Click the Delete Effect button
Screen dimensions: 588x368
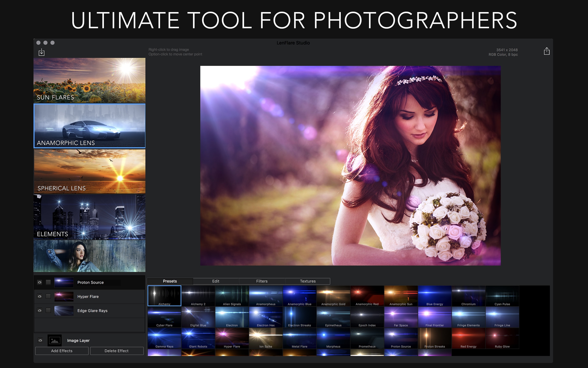coord(117,351)
